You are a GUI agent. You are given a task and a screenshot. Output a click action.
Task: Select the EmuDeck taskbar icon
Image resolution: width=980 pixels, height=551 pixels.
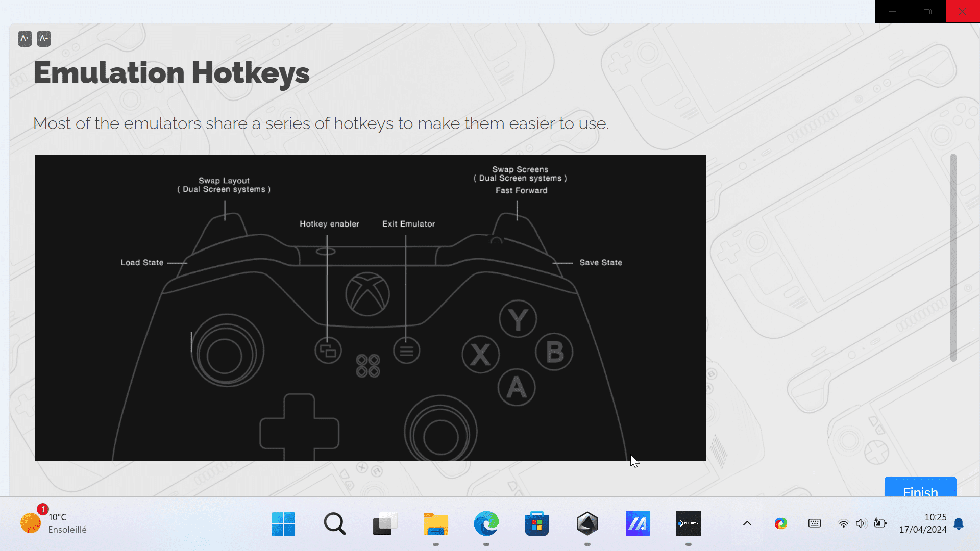[689, 523]
